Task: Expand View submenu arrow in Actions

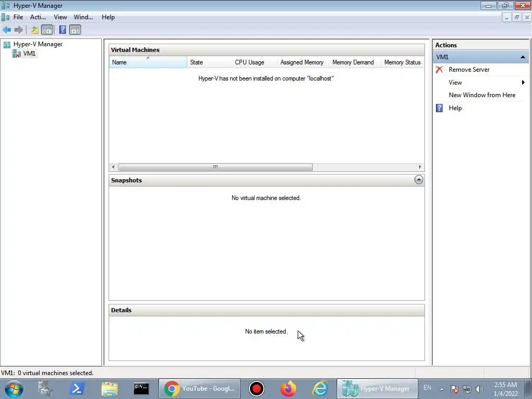Action: pos(523,83)
